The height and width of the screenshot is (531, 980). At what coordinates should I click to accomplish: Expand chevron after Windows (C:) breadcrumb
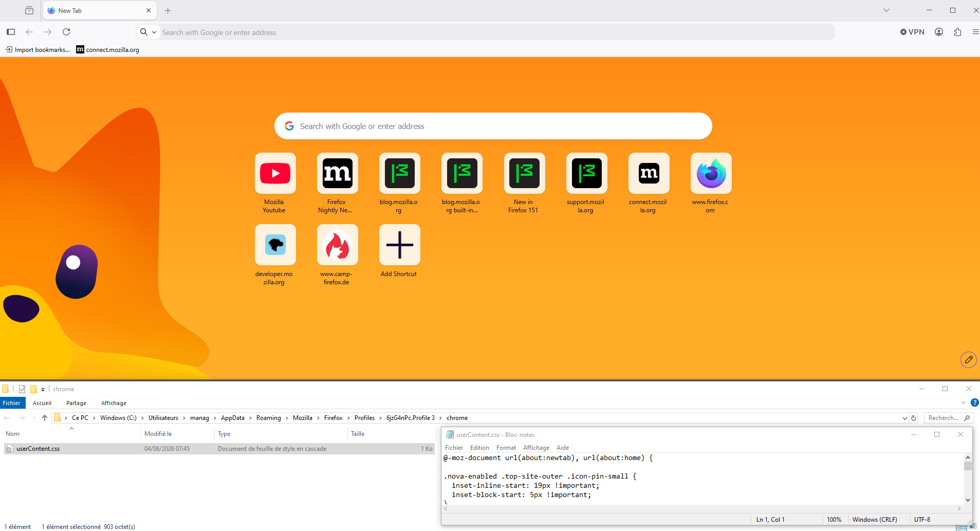coord(143,418)
